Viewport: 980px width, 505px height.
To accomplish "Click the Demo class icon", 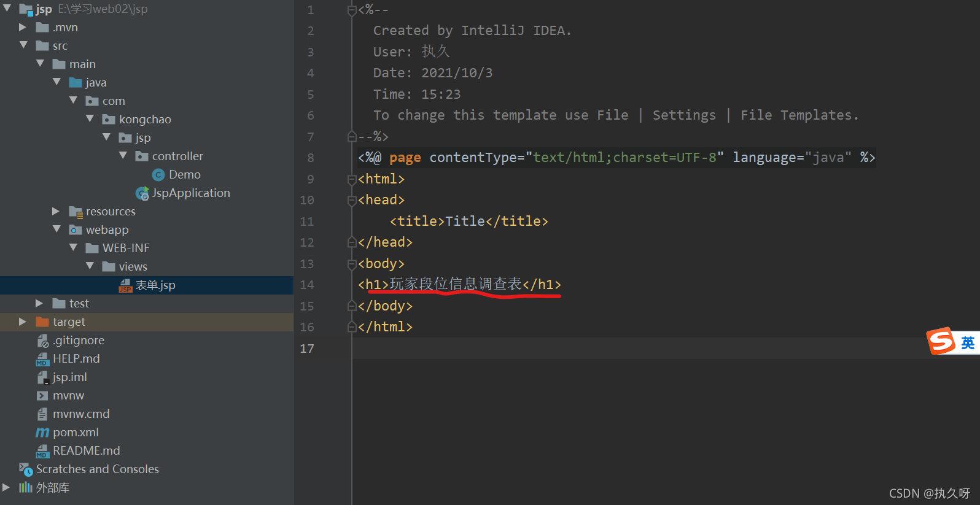I will (158, 175).
